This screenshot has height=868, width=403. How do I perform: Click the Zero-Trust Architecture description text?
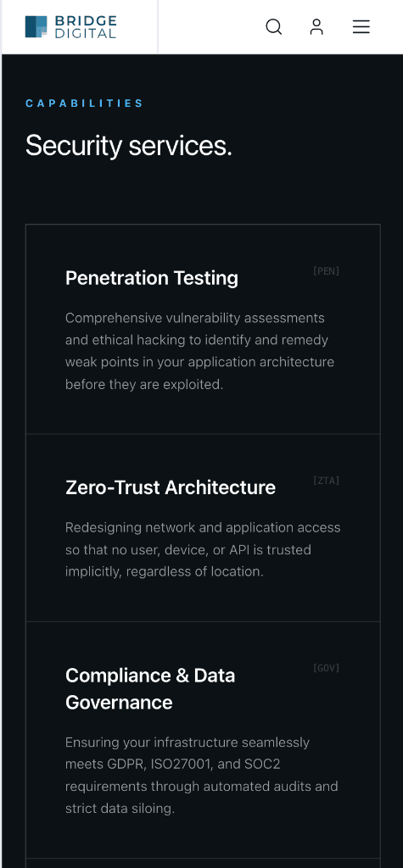[203, 549]
